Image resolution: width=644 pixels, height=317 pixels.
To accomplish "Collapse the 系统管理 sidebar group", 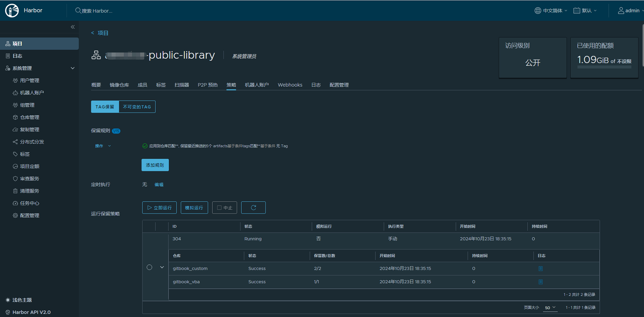I will [73, 68].
